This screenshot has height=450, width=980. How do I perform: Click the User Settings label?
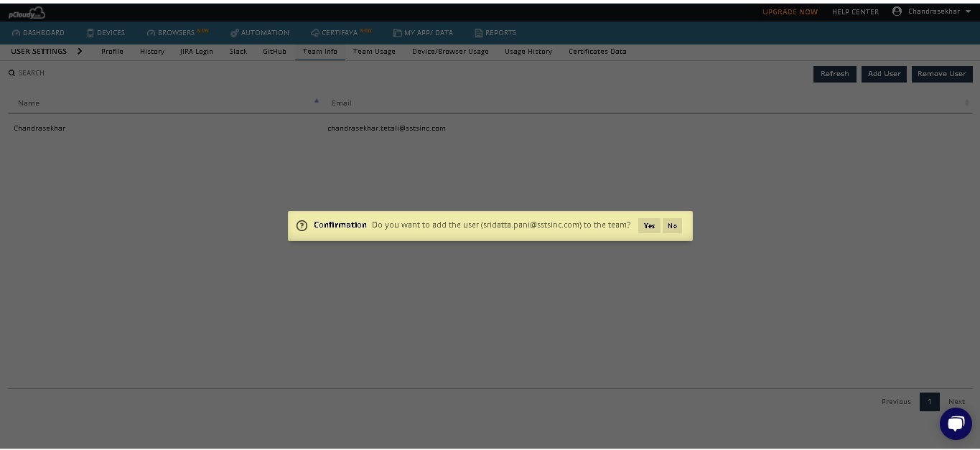pos(39,52)
